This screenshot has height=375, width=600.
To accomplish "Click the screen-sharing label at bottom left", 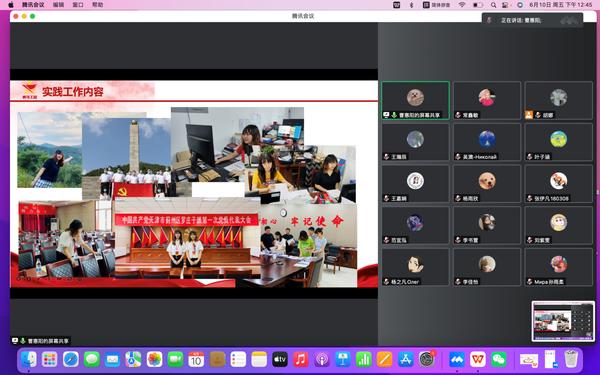I will tap(41, 341).
